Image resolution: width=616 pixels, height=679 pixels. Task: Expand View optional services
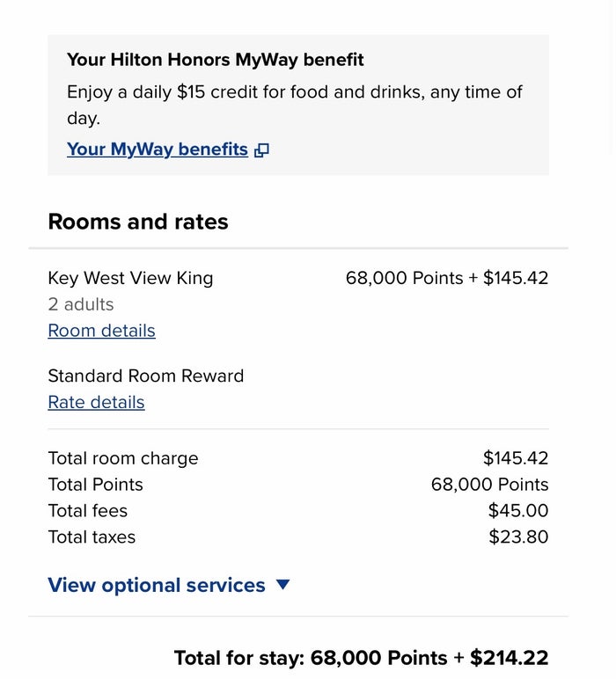[x=168, y=585]
